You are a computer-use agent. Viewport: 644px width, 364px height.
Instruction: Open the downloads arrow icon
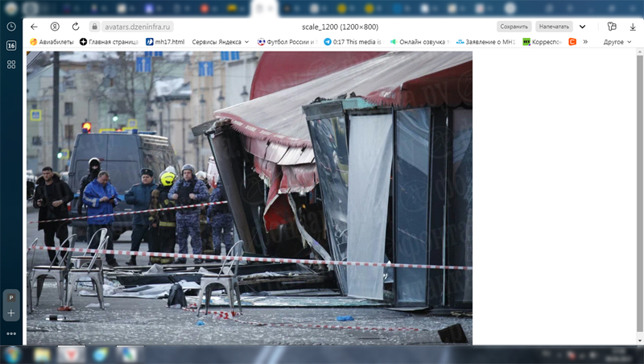click(633, 27)
